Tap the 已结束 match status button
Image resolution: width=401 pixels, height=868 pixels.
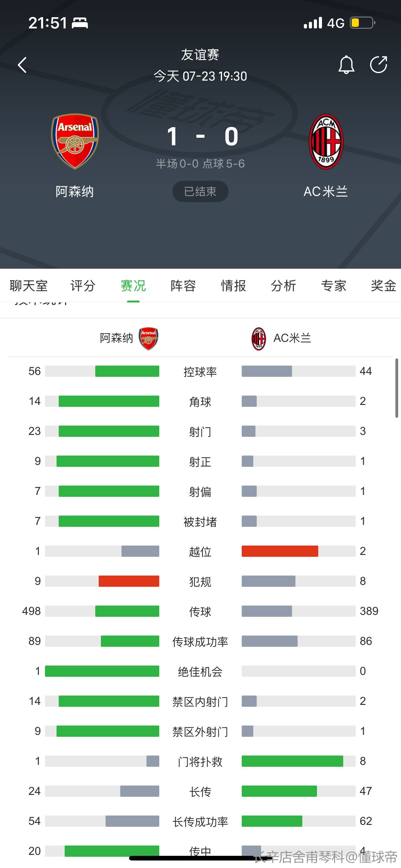pyautogui.click(x=200, y=192)
